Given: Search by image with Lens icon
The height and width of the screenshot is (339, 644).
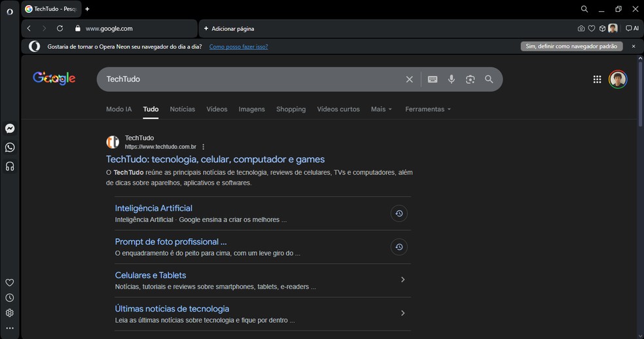Looking at the screenshot, I should 471,79.
